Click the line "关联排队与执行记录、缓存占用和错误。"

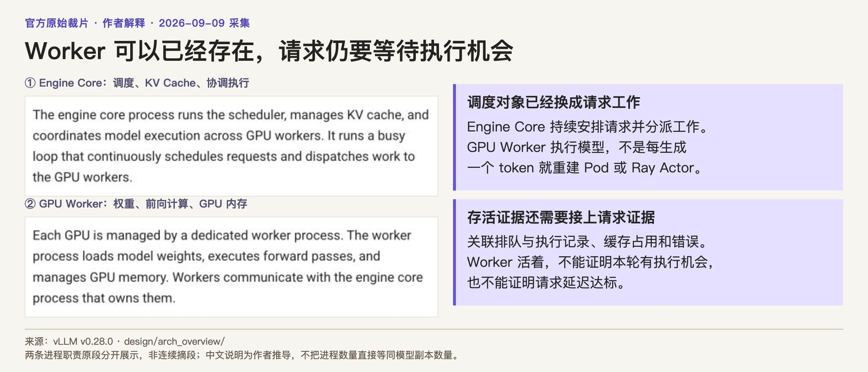coord(588,242)
